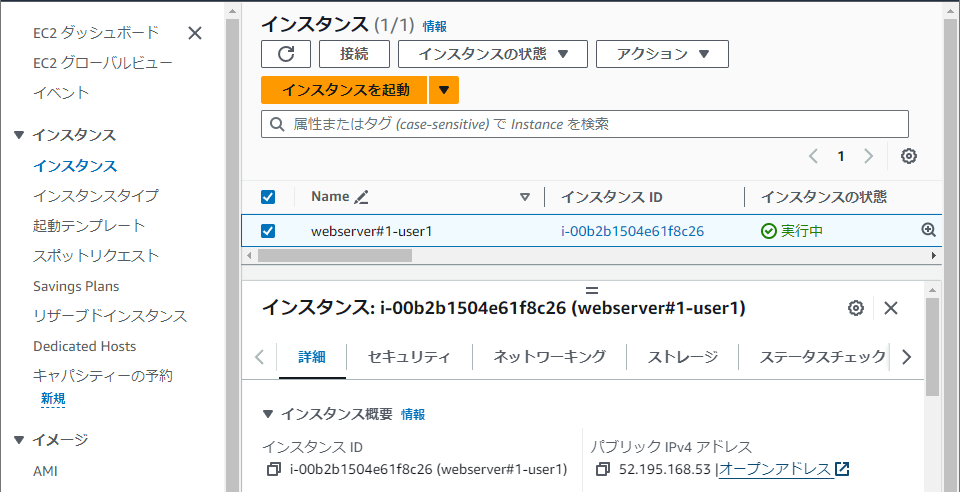
Task: Click the instance search input field
Action: pyautogui.click(x=585, y=124)
